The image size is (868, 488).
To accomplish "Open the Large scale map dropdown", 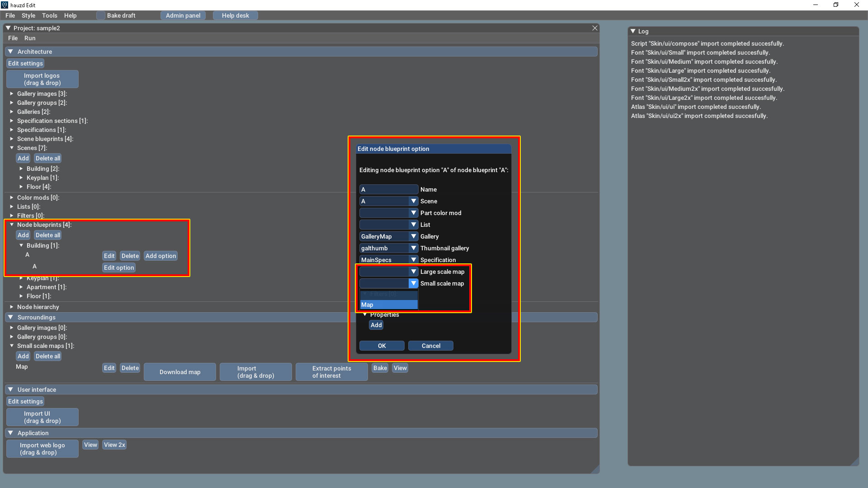I will point(413,272).
